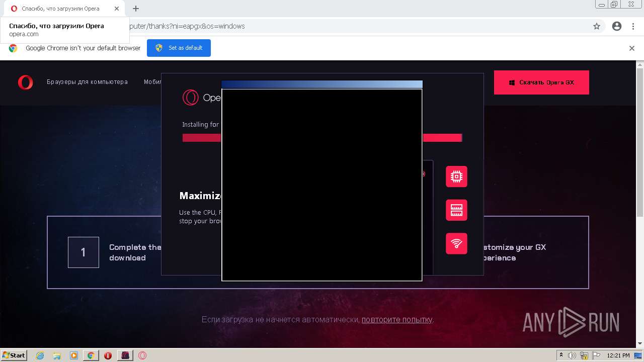Open the network tray icon
Image resolution: width=644 pixels, height=362 pixels.
point(584,355)
